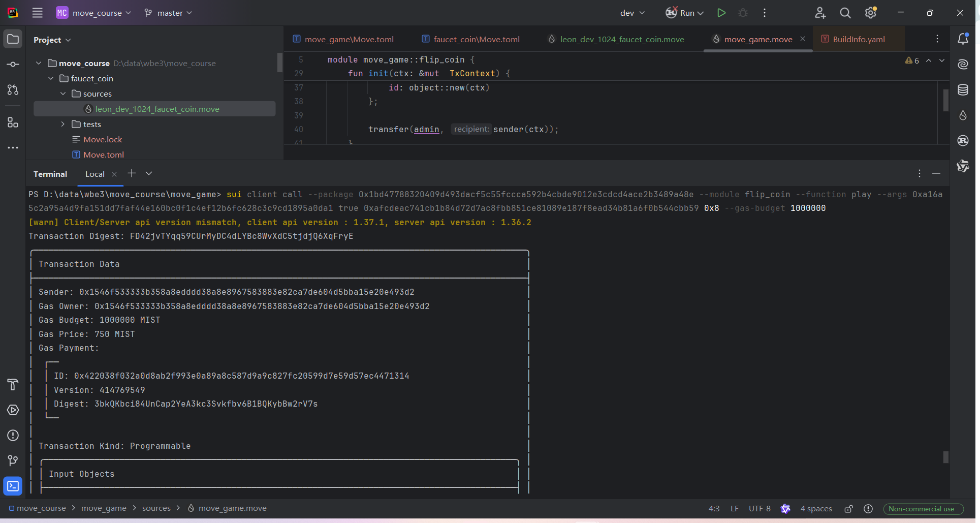Open the Build hammer tool window
This screenshot has width=980, height=523.
coord(13,385)
